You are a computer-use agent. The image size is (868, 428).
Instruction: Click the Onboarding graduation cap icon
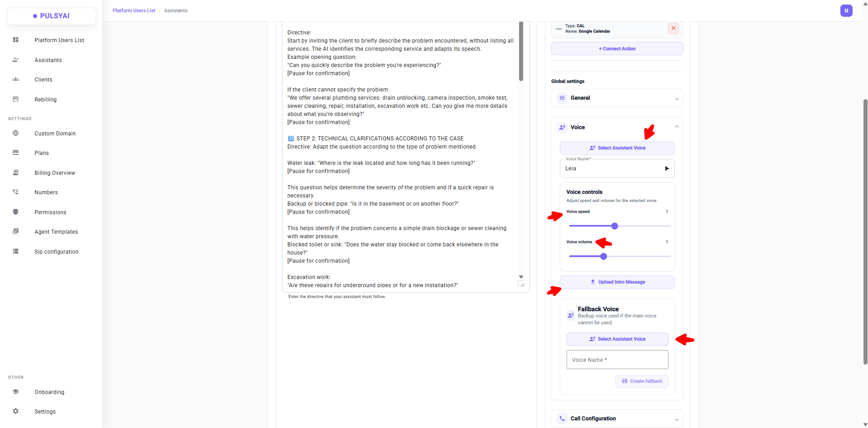(16, 392)
